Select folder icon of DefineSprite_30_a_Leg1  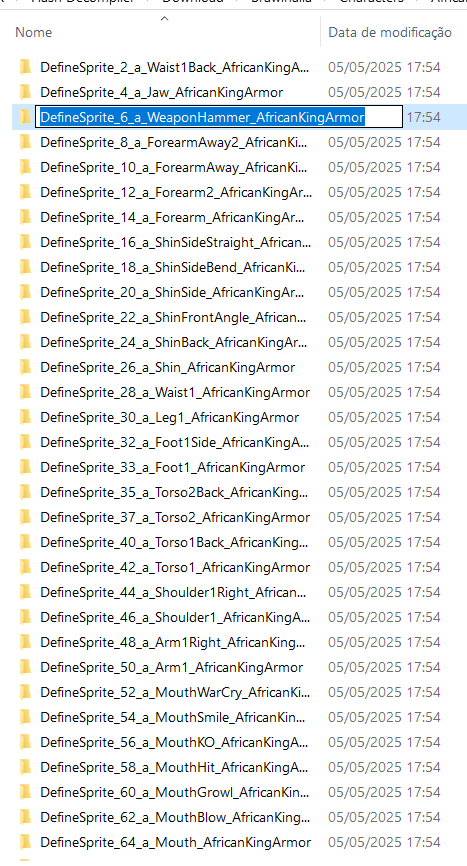point(25,418)
